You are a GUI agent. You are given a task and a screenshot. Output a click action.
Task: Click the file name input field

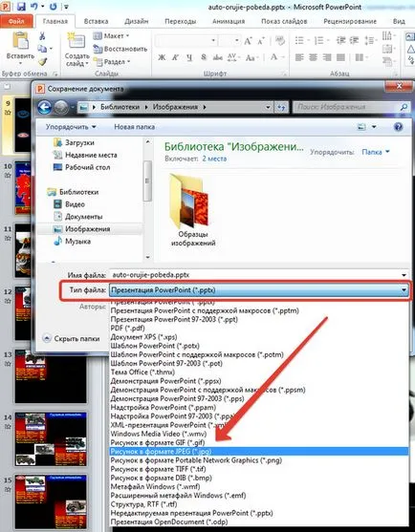tap(254, 275)
